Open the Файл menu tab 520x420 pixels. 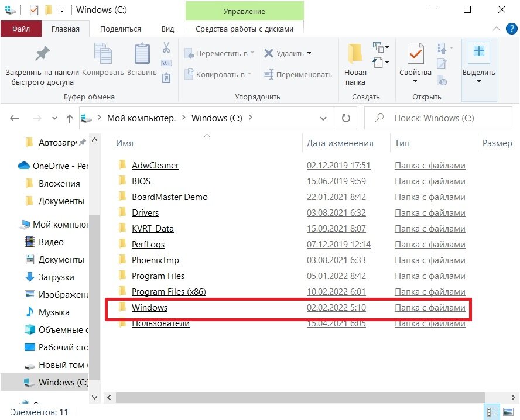(x=21, y=29)
